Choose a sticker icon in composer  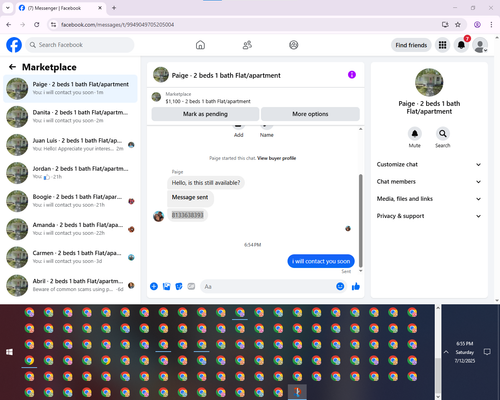(x=179, y=286)
